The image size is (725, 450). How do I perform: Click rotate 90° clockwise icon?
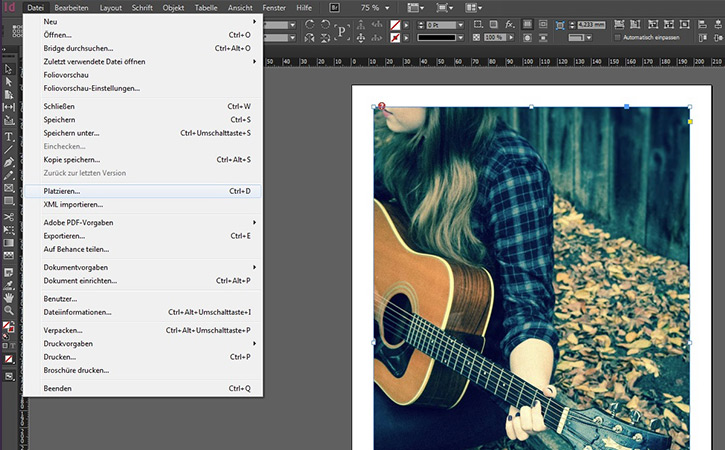(310, 24)
